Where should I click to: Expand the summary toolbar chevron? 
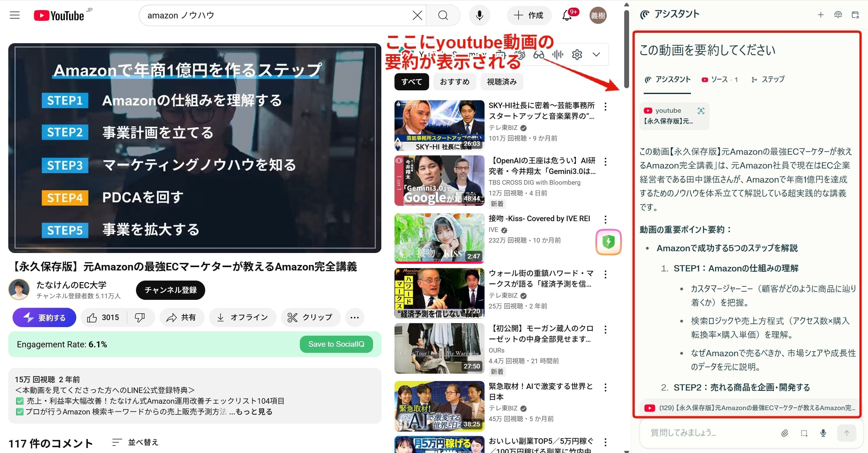click(x=596, y=55)
